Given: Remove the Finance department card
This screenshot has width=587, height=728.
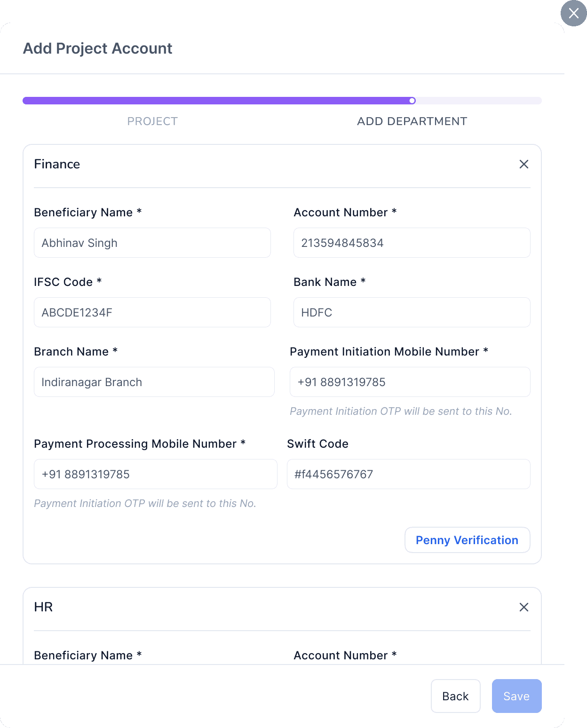Looking at the screenshot, I should click(524, 164).
